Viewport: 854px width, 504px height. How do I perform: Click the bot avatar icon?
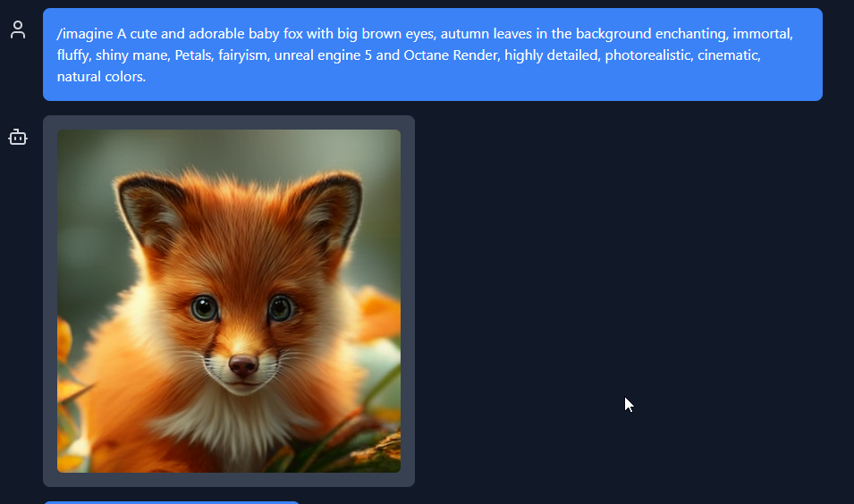(x=18, y=137)
